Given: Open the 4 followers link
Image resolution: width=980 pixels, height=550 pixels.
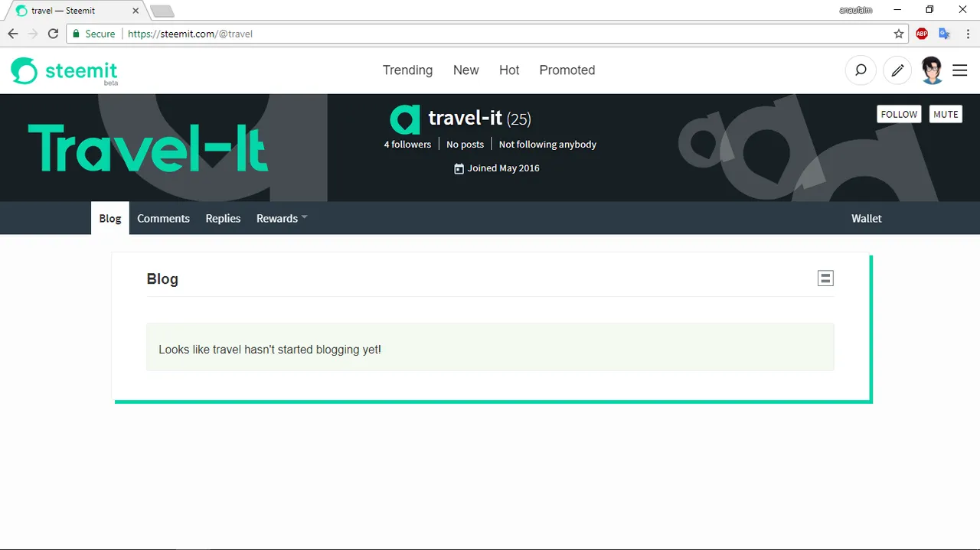Looking at the screenshot, I should click(x=407, y=144).
